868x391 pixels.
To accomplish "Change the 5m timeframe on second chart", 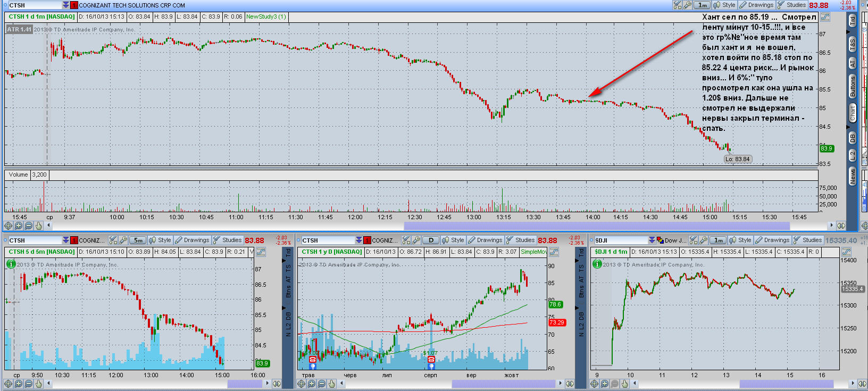I will click(x=138, y=240).
